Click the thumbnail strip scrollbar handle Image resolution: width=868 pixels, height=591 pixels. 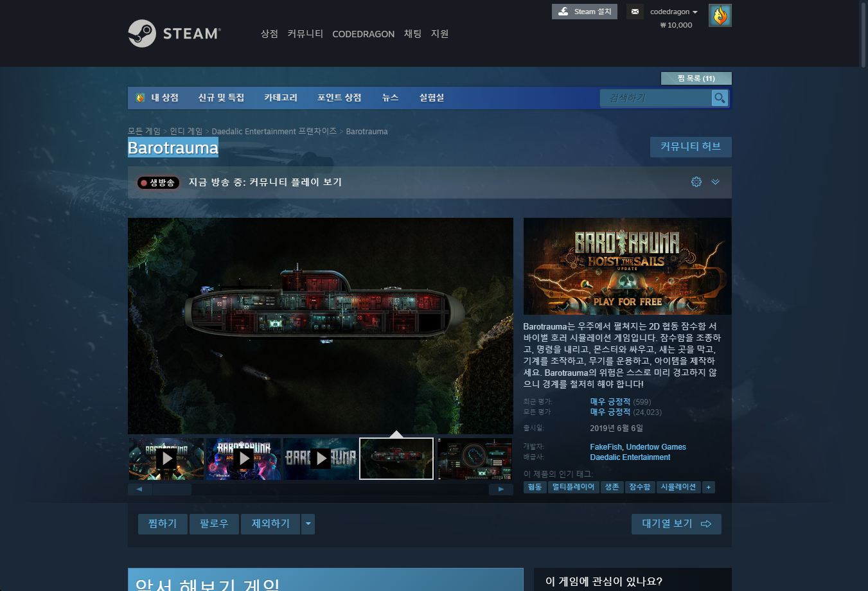(x=172, y=490)
